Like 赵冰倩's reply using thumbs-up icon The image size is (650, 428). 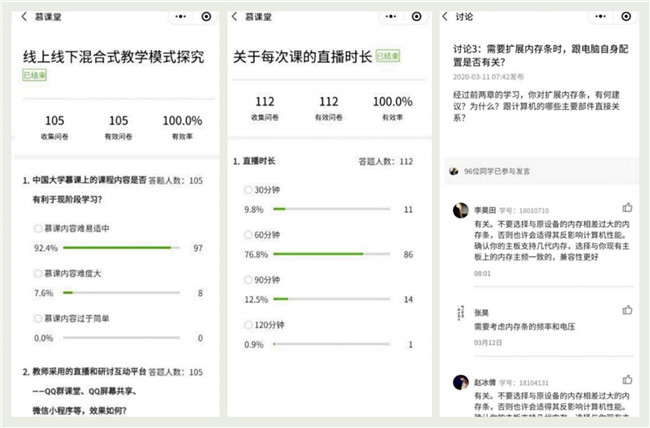click(x=627, y=380)
